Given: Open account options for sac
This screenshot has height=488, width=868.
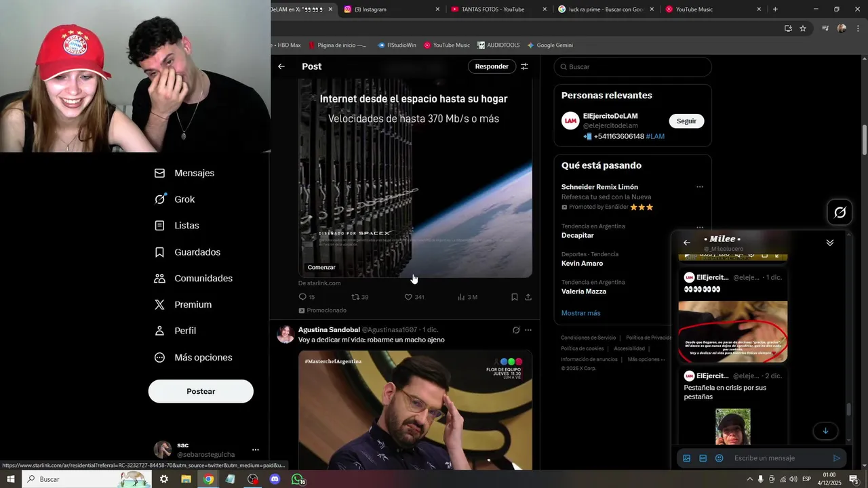Looking at the screenshot, I should [255, 449].
